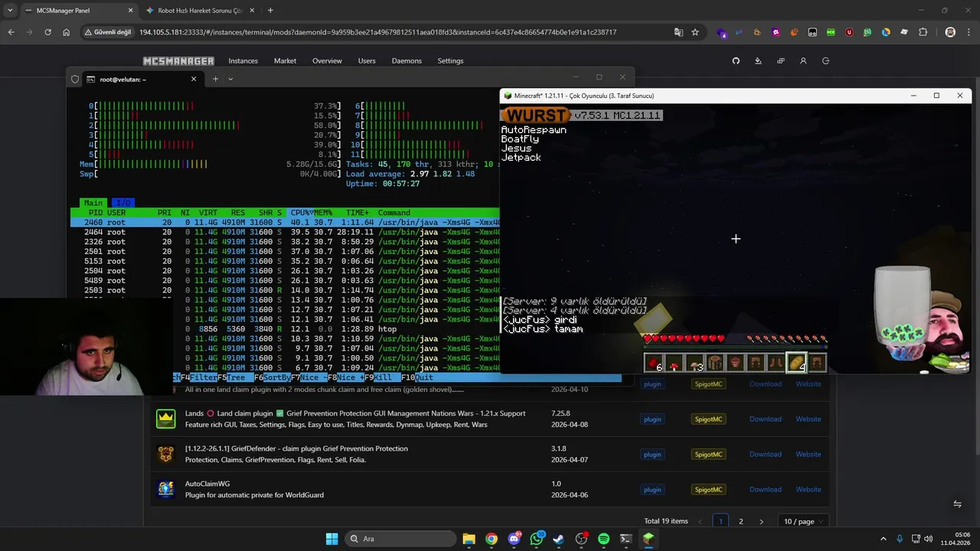Screen dimensions: 980x551
Task: Download the Lands plugin
Action: click(765, 419)
